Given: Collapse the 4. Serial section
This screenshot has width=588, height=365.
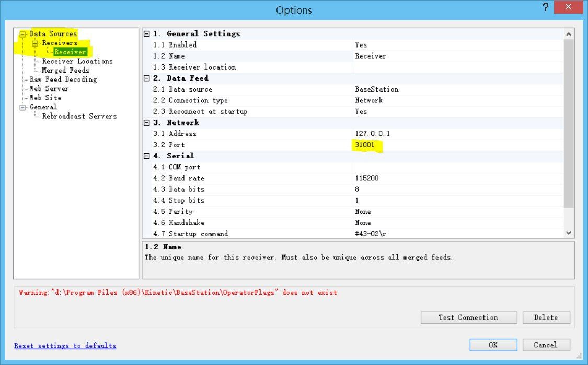Looking at the screenshot, I should (x=147, y=156).
